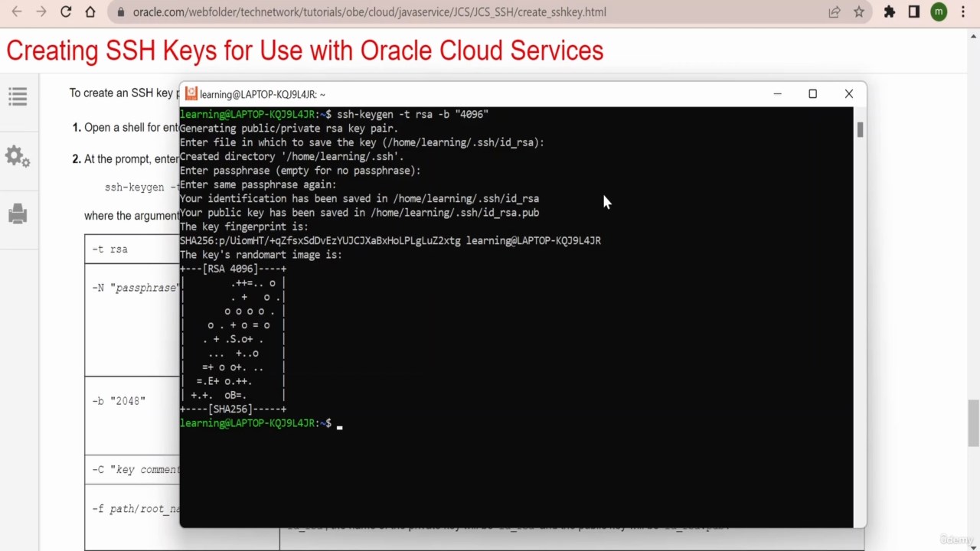Click the browser forward arrow

coord(41,12)
